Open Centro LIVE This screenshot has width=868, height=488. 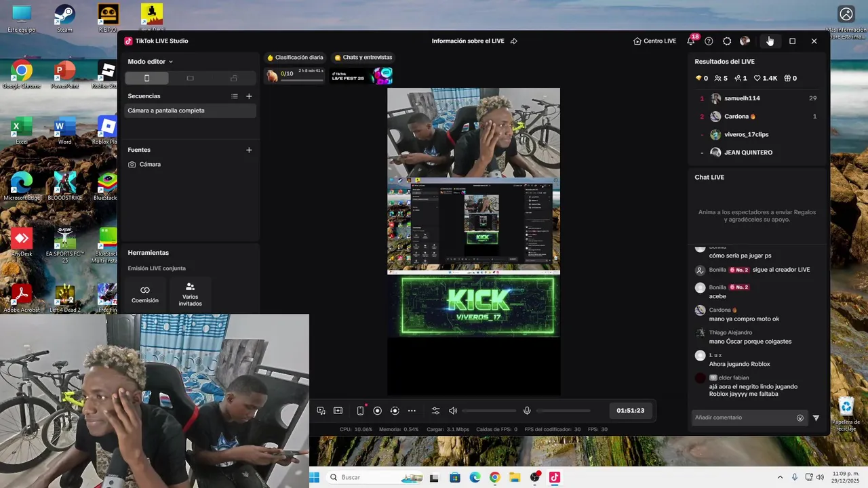654,41
